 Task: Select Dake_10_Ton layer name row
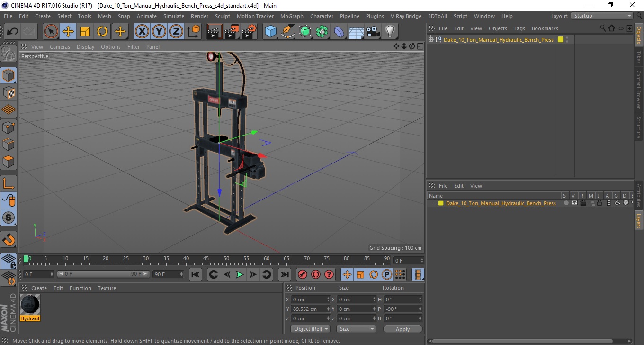[x=501, y=203]
